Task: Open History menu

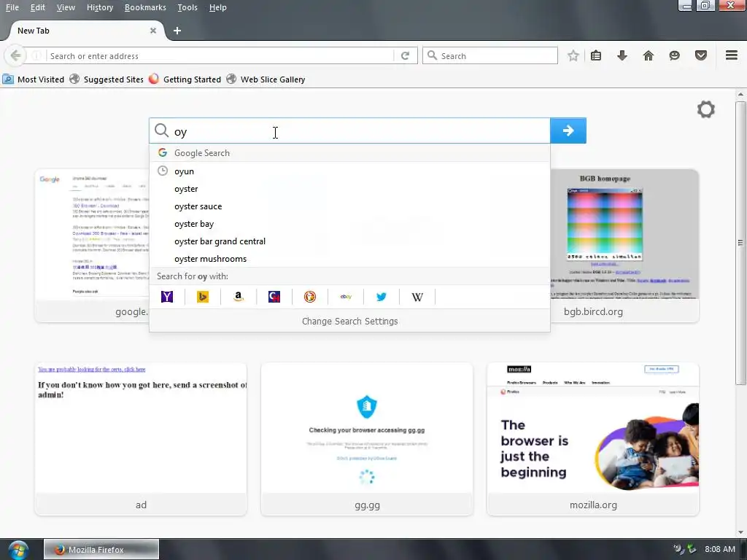Action: click(99, 7)
